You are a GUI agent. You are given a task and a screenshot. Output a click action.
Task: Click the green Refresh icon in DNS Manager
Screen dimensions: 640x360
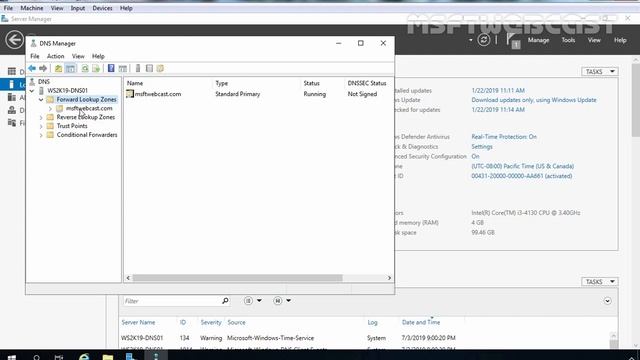(x=85, y=68)
